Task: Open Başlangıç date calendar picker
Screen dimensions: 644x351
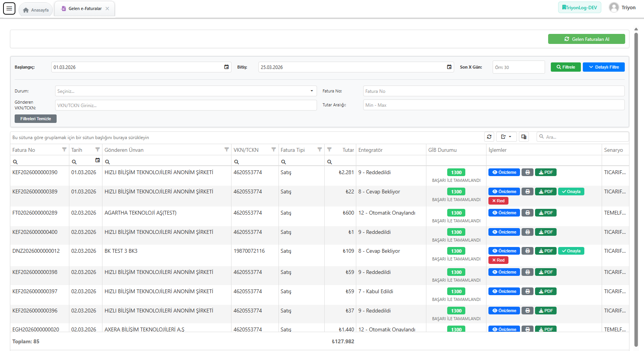Action: pyautogui.click(x=226, y=67)
